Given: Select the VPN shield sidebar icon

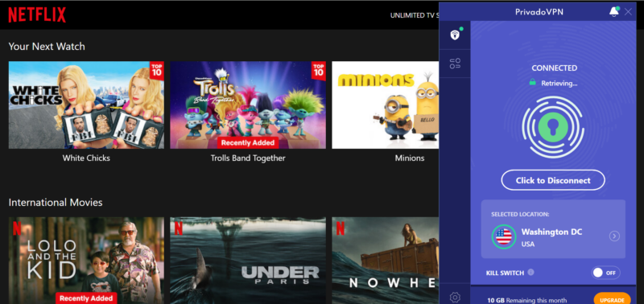Looking at the screenshot, I should [455, 35].
